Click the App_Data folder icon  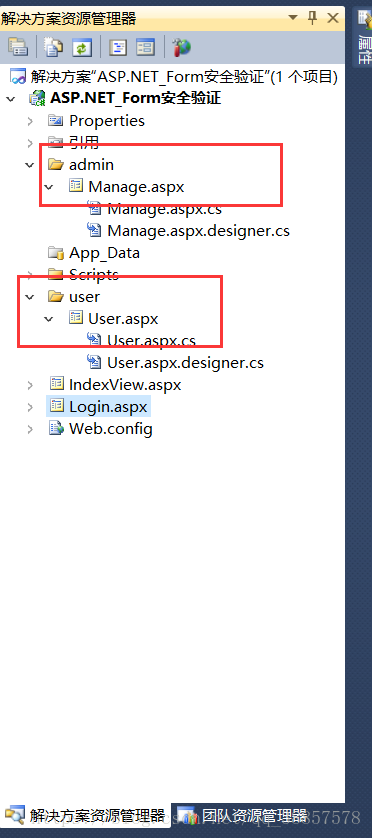pyautogui.click(x=56, y=253)
